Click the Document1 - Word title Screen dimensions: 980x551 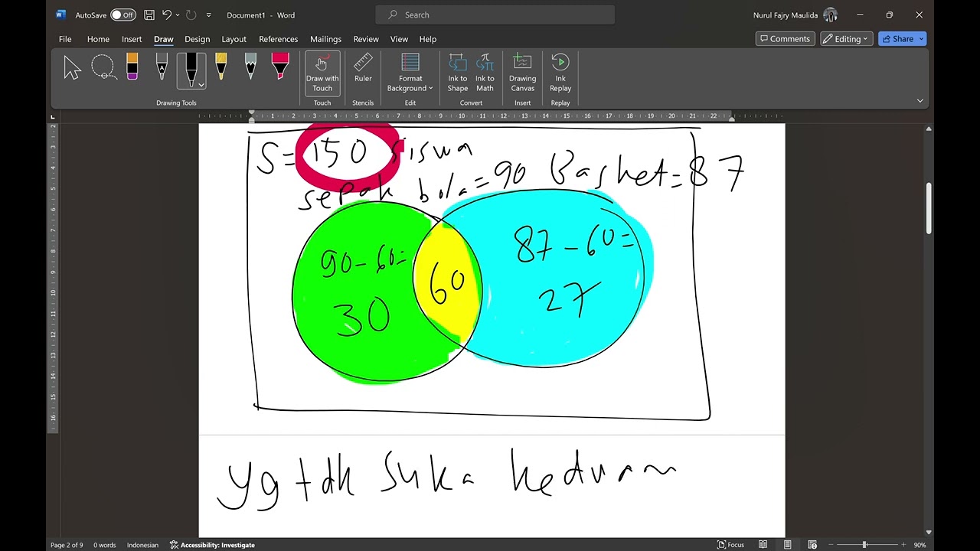(x=260, y=15)
